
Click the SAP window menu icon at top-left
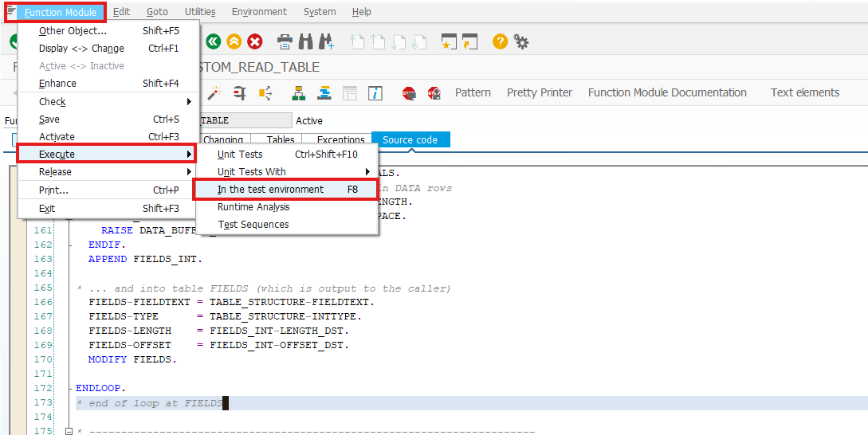click(11, 11)
